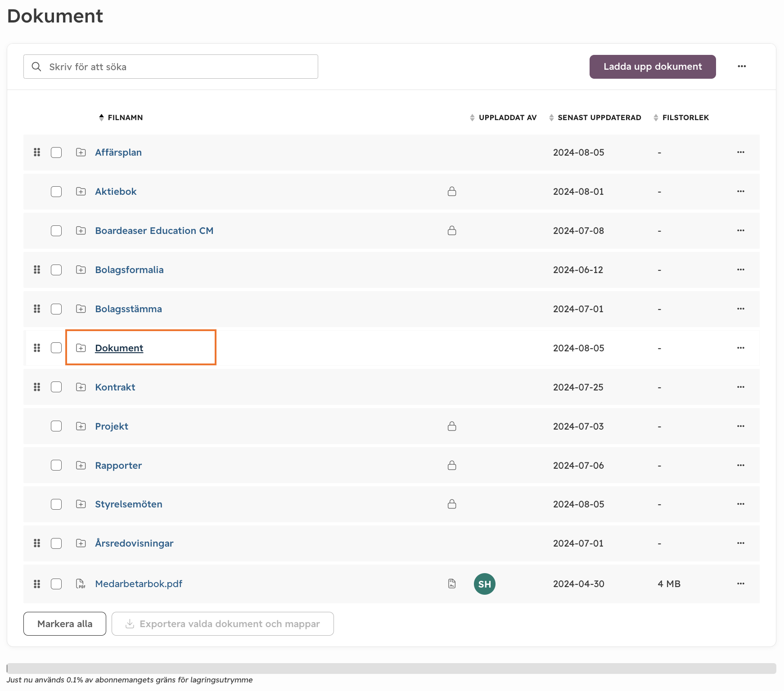Screen dimensions: 784x691
Task: Click the lock icon on Projekt row
Action: (452, 426)
